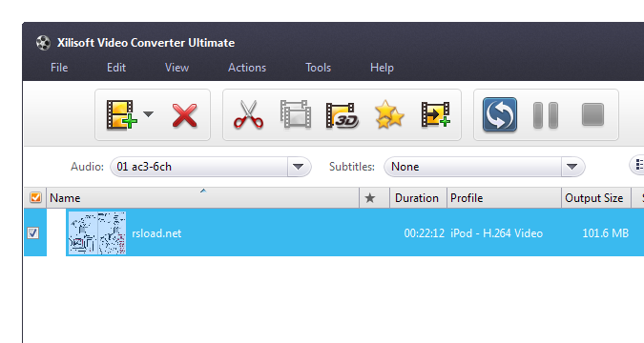
Task: Expand the Subtitles dropdown arrow
Action: [572, 167]
